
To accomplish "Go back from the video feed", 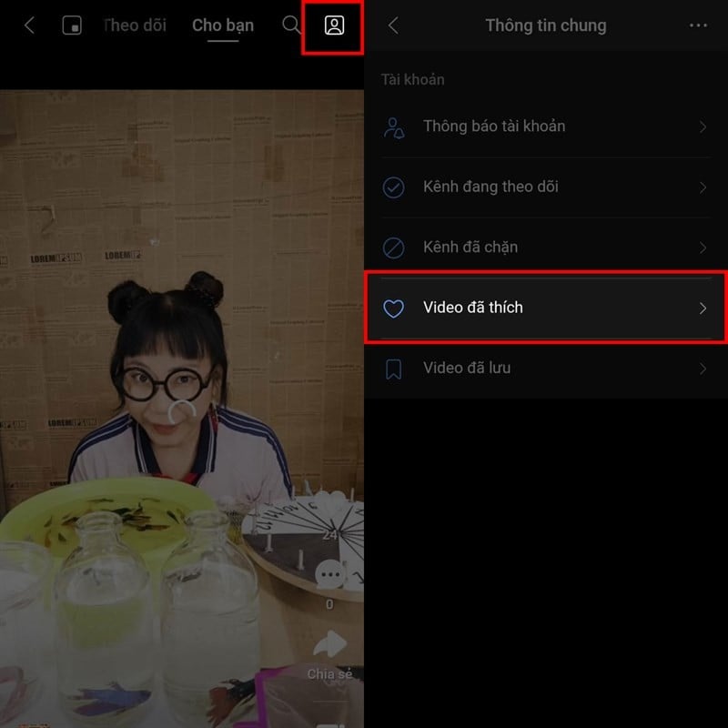I will pos(30,25).
